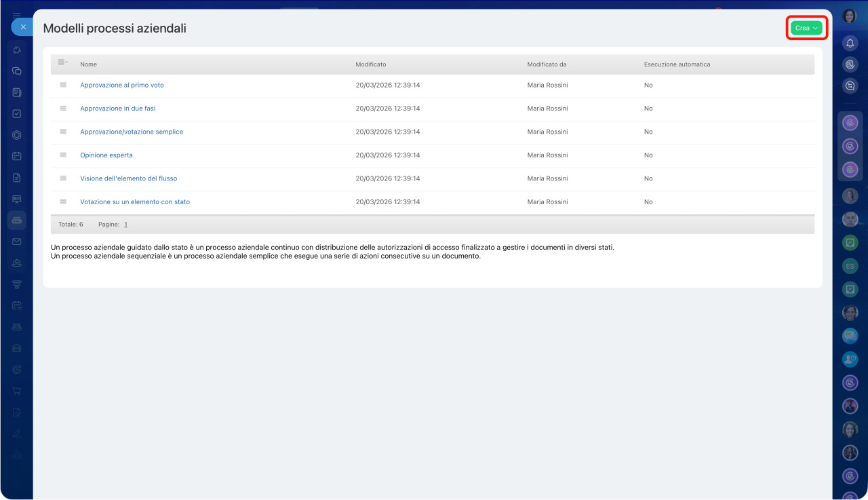Viewport: 868px width, 500px height.
Task: Open the mail envelope icon in left sidebar
Action: pyautogui.click(x=17, y=242)
